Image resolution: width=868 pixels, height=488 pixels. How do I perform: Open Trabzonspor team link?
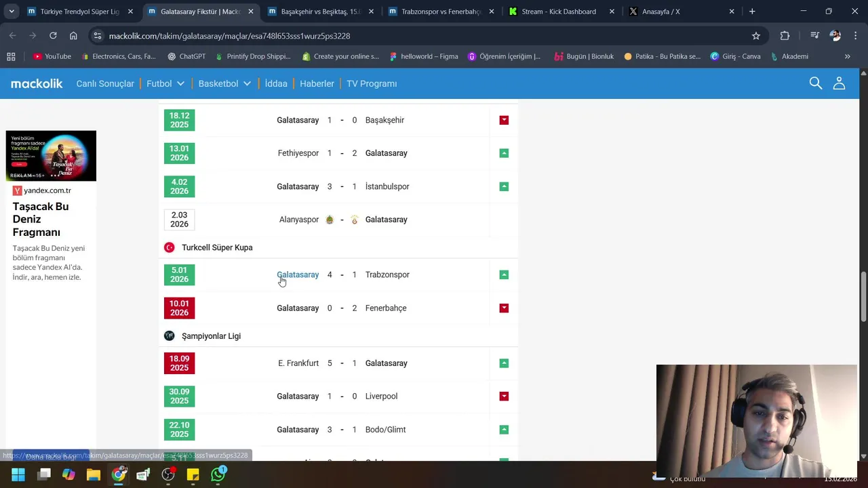pos(387,274)
